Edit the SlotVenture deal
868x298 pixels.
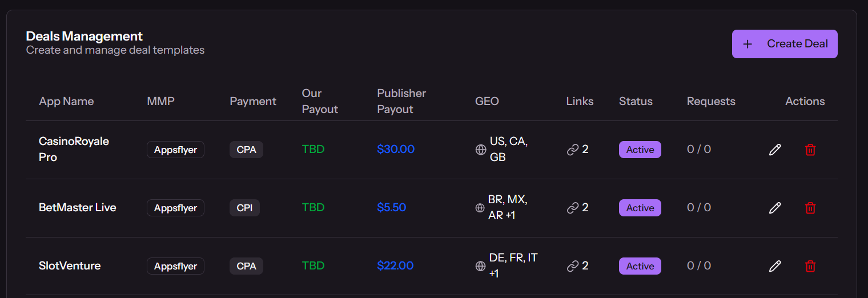(x=775, y=266)
